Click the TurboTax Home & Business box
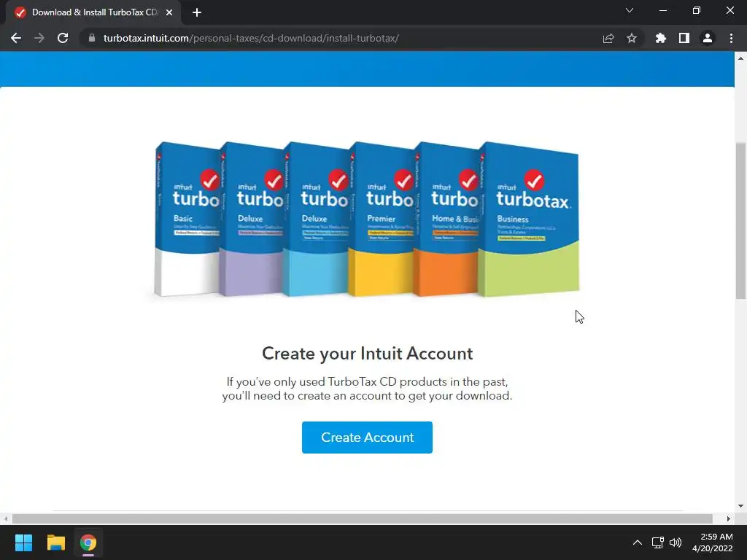747x560 pixels. tap(446, 219)
